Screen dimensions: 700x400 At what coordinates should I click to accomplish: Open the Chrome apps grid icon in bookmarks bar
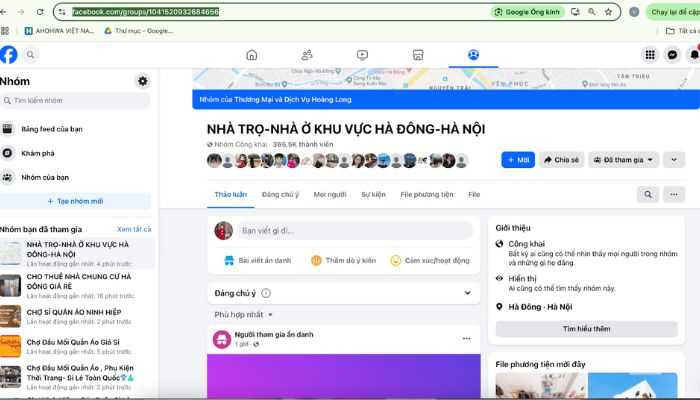(5, 31)
